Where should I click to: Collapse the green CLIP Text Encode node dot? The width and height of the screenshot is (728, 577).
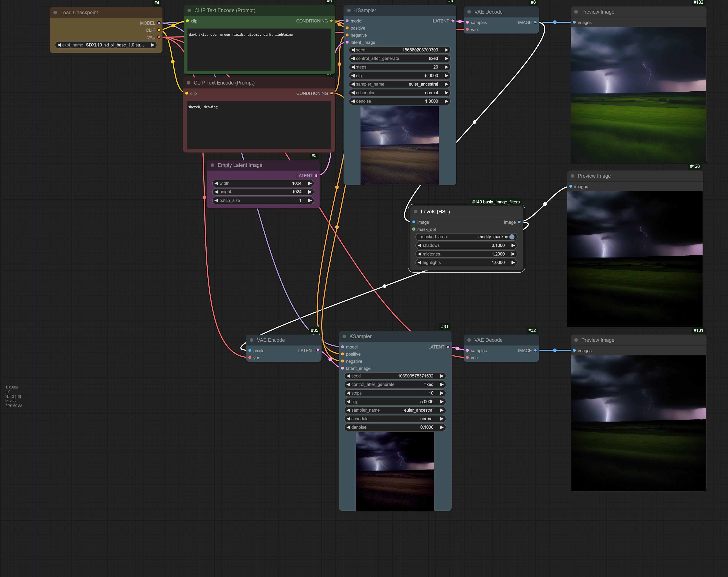(x=189, y=10)
